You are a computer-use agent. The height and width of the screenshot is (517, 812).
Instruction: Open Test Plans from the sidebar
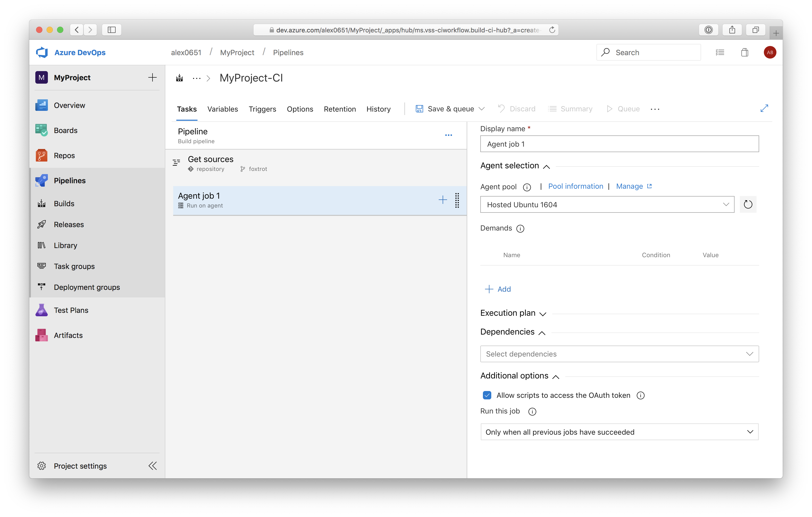click(71, 310)
